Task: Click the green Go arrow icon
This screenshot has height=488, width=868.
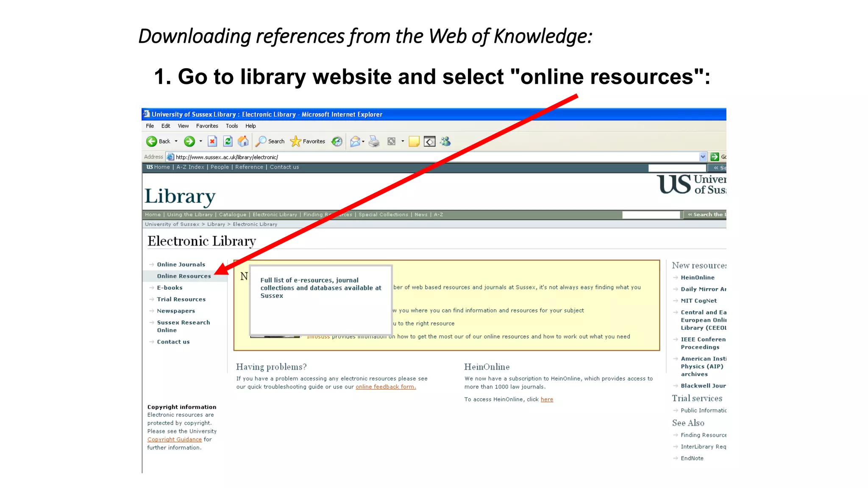Action: [715, 157]
